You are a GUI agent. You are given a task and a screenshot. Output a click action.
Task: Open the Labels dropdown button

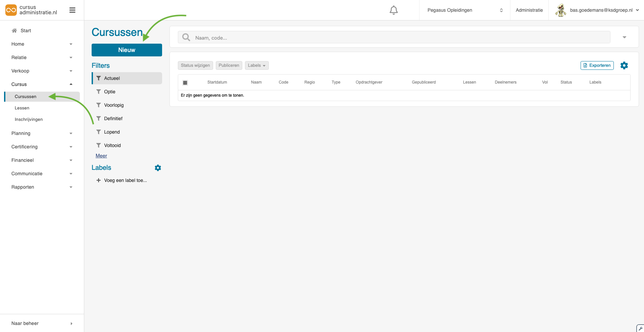click(x=257, y=65)
